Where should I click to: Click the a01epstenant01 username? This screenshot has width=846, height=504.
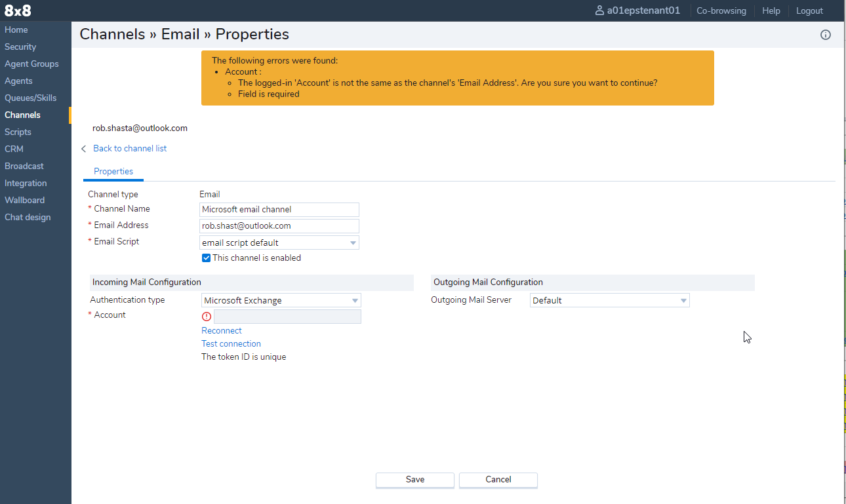643,10
